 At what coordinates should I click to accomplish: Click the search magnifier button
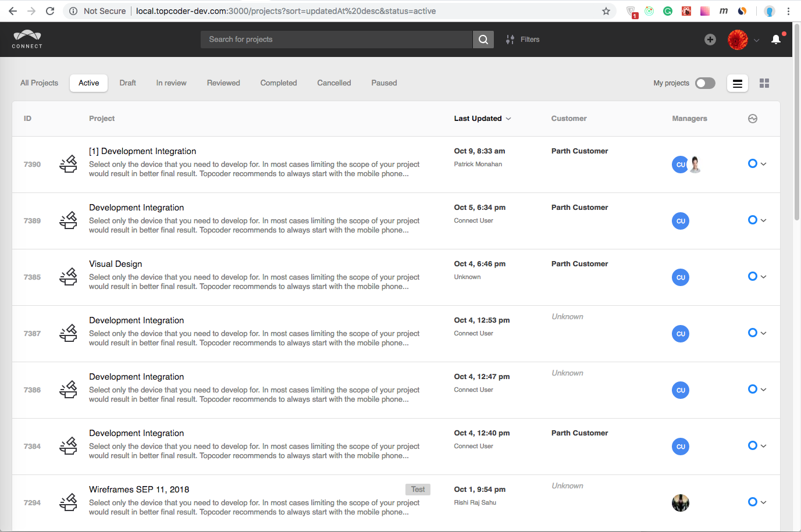(483, 40)
